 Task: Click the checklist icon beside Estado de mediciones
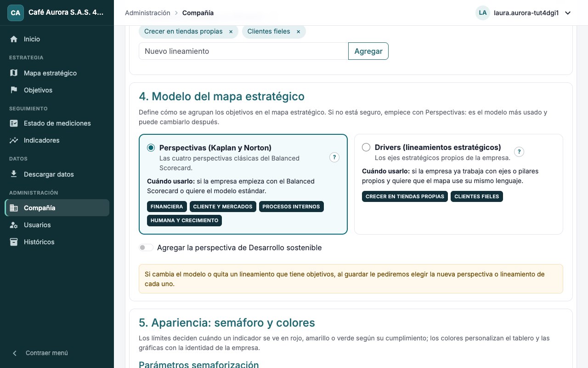pyautogui.click(x=14, y=123)
